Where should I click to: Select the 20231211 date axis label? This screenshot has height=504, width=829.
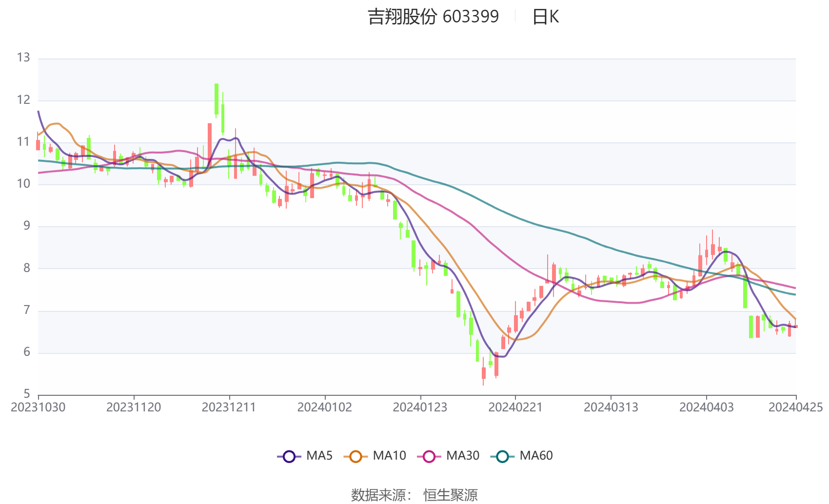(x=229, y=407)
